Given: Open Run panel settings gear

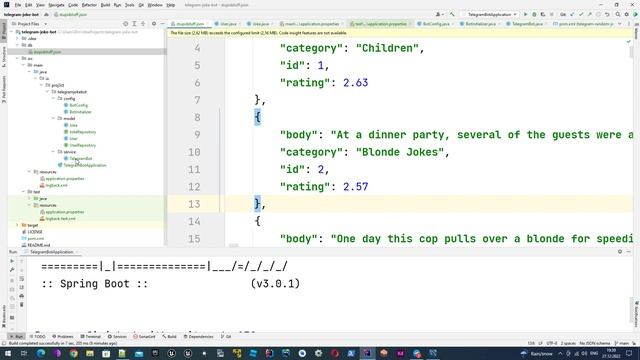Looking at the screenshot, I should (620, 252).
